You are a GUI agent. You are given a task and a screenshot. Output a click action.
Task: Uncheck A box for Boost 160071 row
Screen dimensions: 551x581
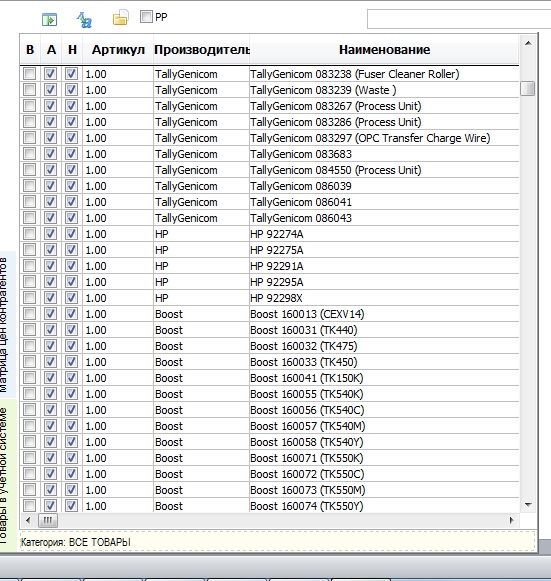coord(50,458)
